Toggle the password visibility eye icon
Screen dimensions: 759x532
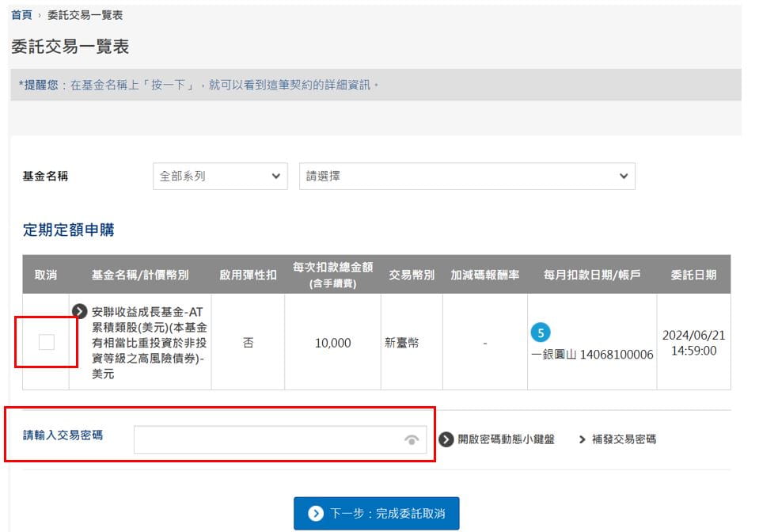point(412,440)
